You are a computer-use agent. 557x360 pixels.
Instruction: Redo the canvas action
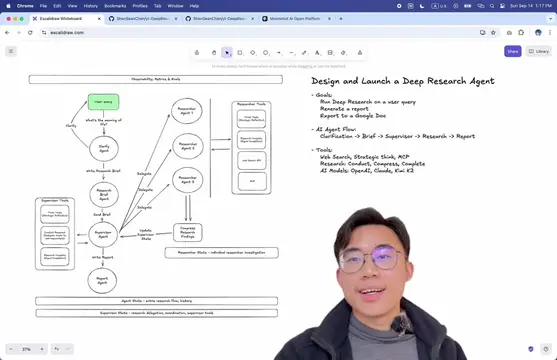point(68,349)
